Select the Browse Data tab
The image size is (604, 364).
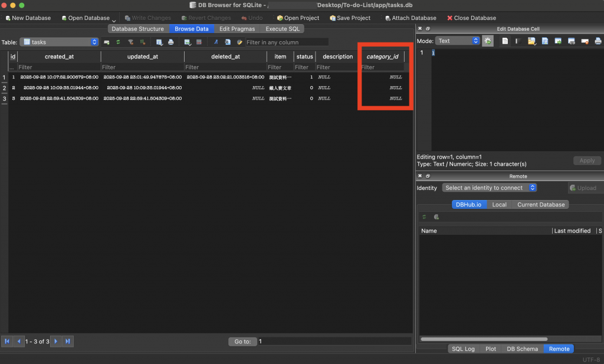(192, 29)
